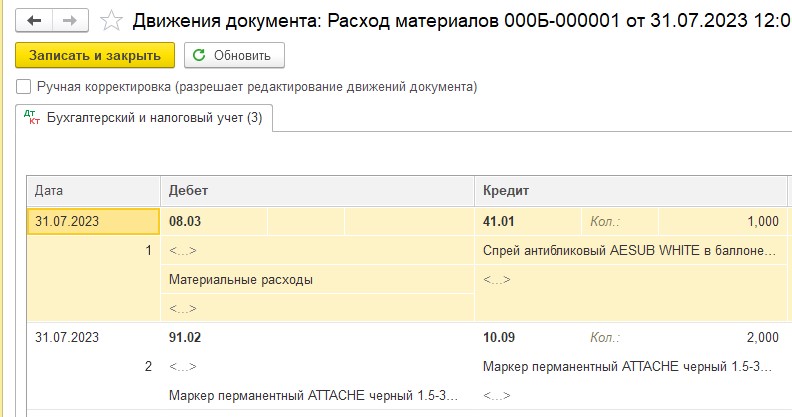The width and height of the screenshot is (792, 417).
Task: Click the Обновить button
Action: click(x=234, y=55)
